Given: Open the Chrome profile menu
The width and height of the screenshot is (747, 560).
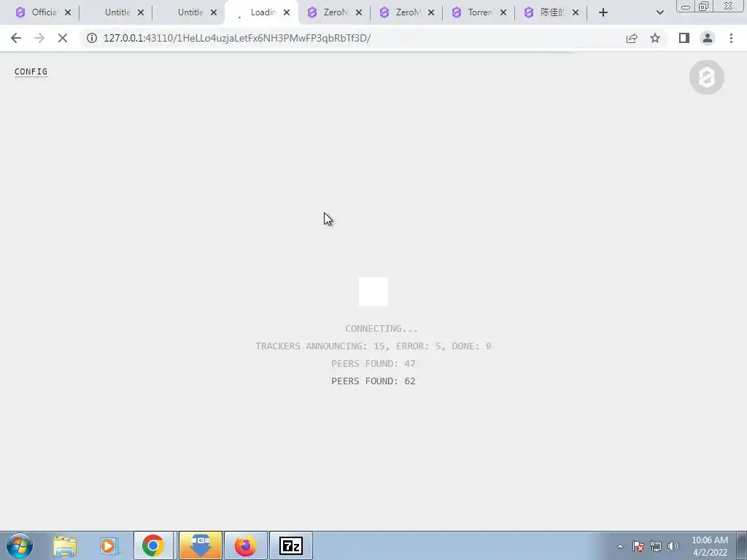Looking at the screenshot, I should click(x=708, y=38).
